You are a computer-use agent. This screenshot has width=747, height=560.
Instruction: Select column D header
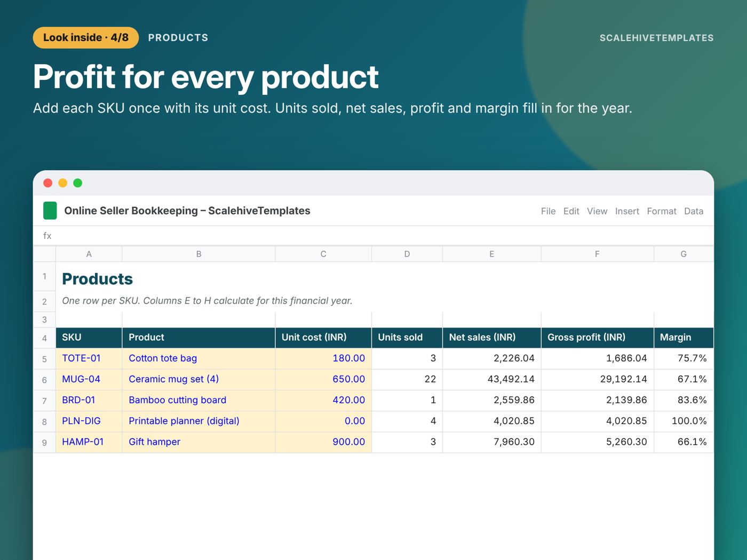pos(407,254)
